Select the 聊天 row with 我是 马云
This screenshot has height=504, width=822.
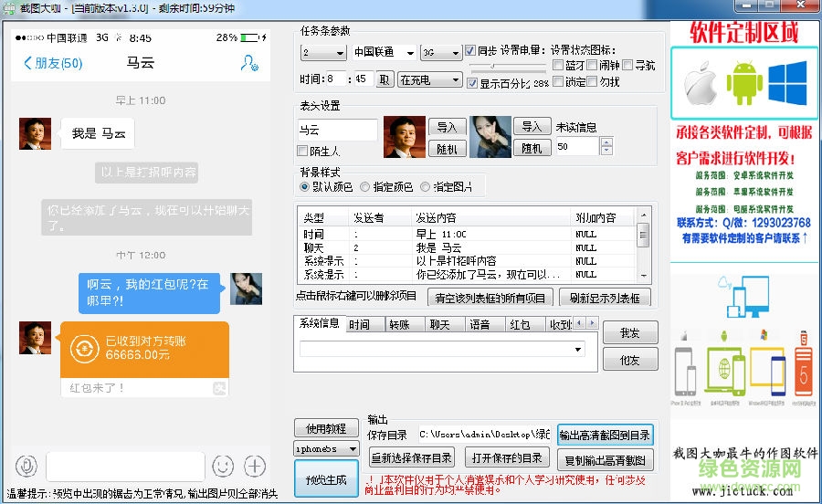click(467, 247)
